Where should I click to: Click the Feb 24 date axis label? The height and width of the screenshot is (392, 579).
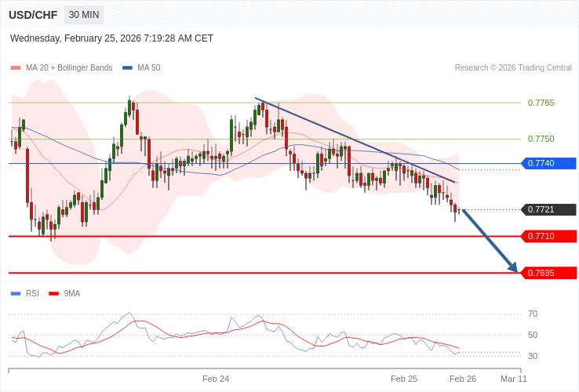[216, 379]
